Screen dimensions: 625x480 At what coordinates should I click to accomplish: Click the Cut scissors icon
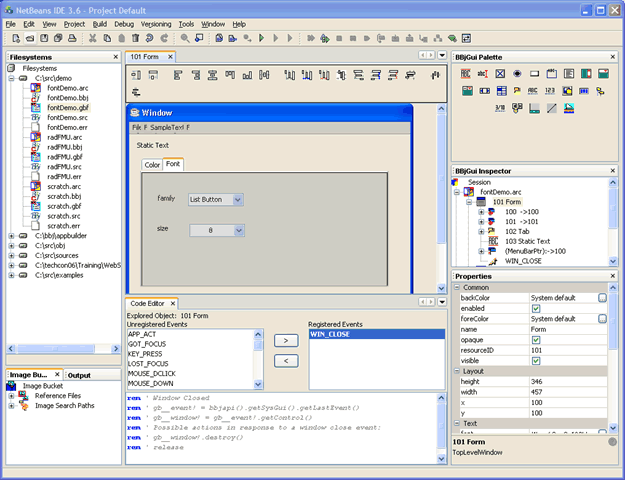(x=92, y=38)
